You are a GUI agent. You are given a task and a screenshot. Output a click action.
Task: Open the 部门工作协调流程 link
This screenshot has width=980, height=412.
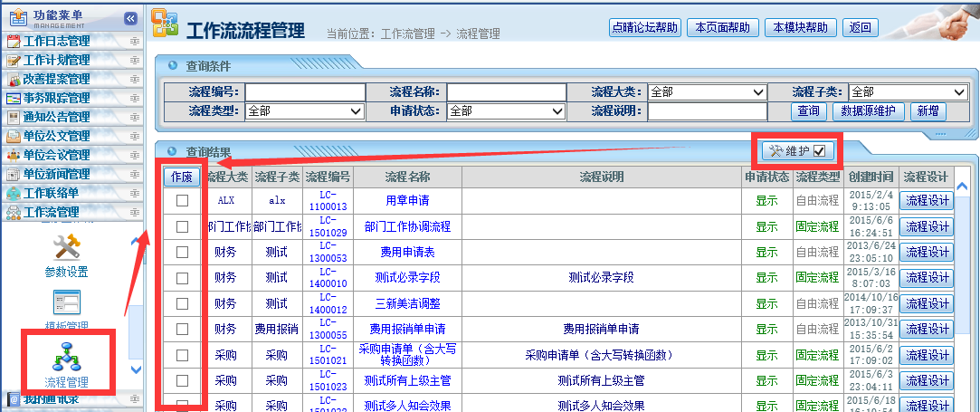[407, 226]
